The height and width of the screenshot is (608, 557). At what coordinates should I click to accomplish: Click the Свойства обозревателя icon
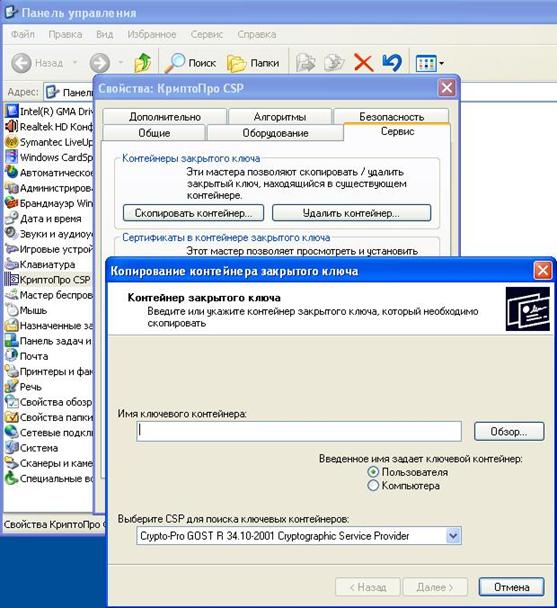point(12,402)
